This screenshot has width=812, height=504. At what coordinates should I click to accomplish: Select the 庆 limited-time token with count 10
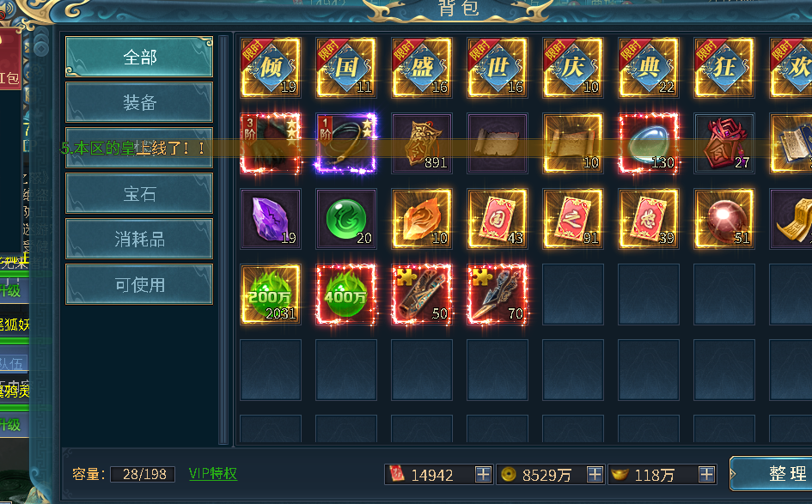pos(573,67)
